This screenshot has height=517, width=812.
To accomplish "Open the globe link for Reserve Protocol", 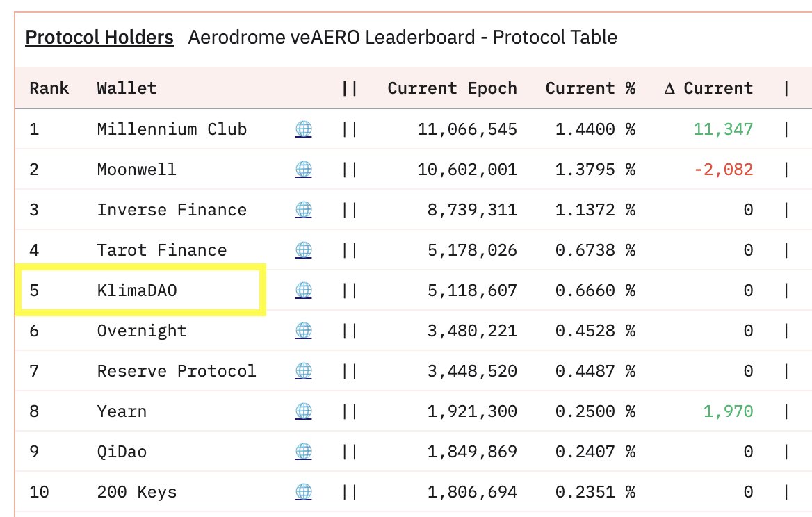I will [304, 371].
